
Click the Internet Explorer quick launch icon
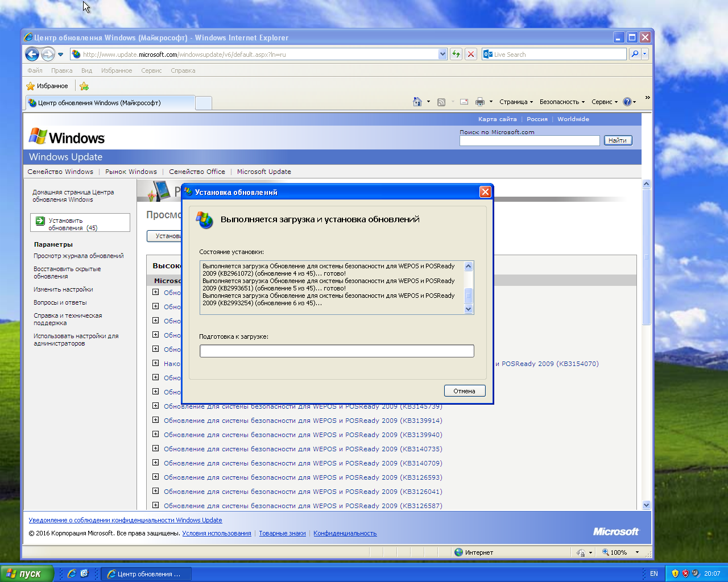(72, 574)
